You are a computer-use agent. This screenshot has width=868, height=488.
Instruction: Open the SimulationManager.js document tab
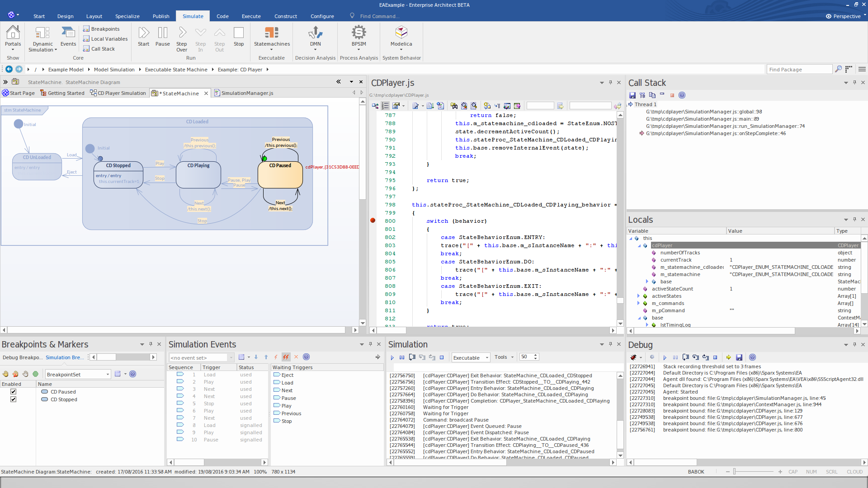(247, 93)
